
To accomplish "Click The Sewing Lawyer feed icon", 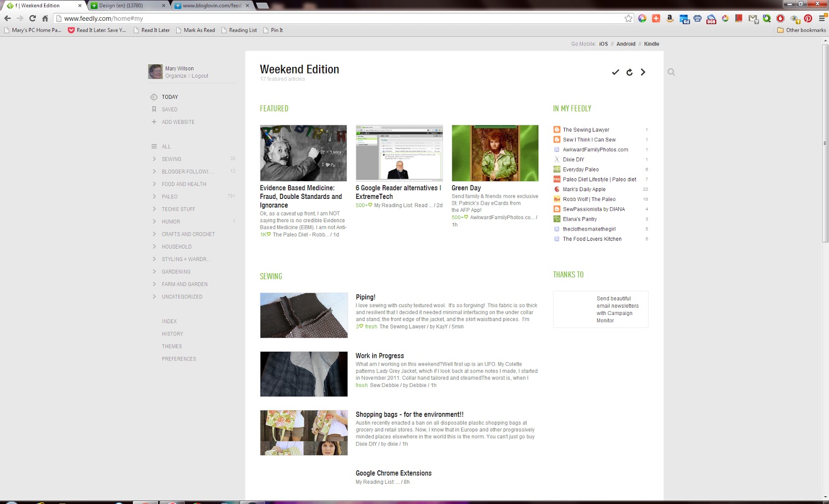I will click(x=556, y=129).
